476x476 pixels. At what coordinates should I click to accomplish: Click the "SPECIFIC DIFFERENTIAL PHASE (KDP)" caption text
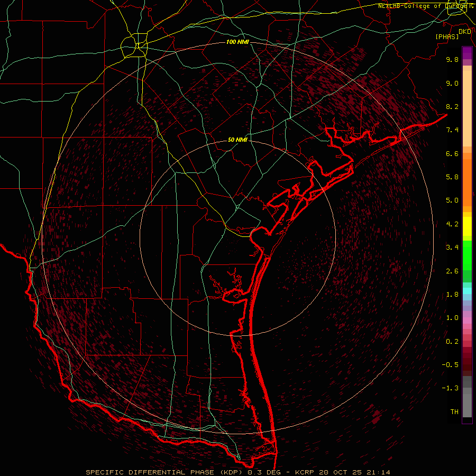click(165, 472)
